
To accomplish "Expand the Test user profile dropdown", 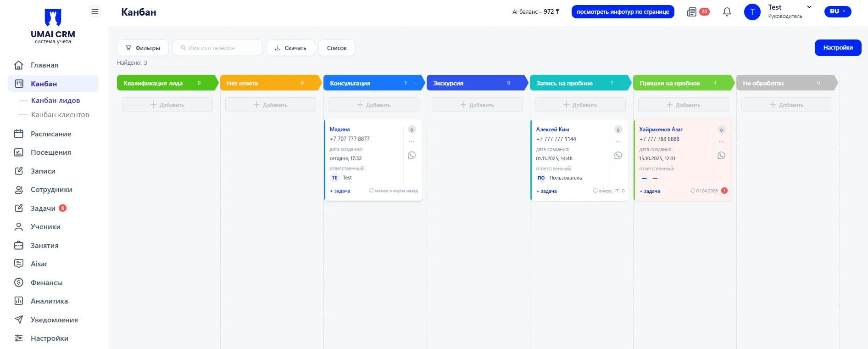I will (x=809, y=7).
